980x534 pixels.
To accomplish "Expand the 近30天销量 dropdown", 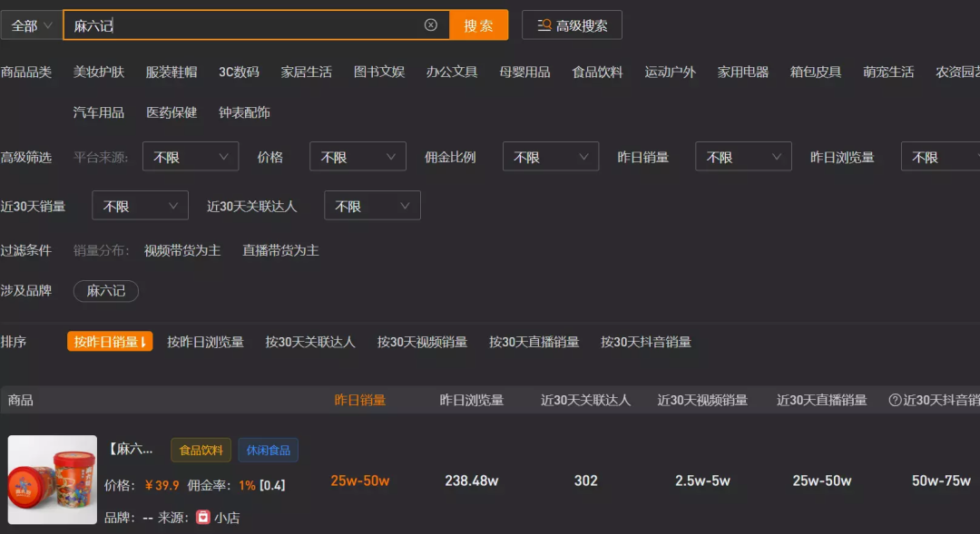I will click(140, 206).
